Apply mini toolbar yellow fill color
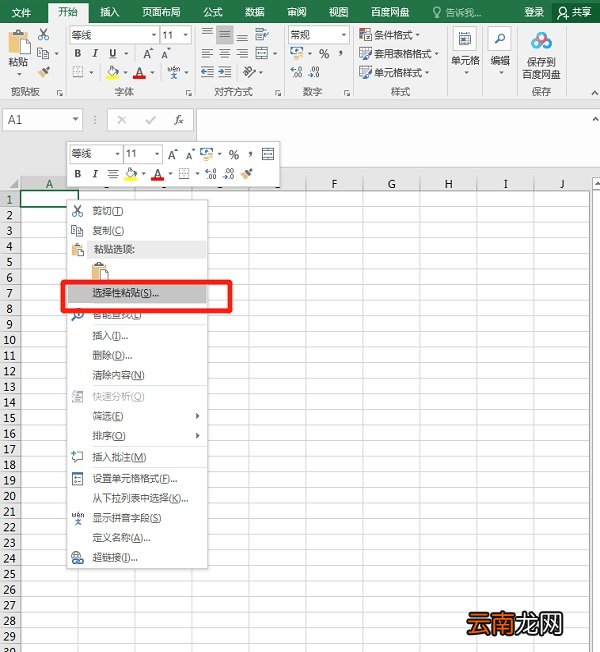The width and height of the screenshot is (600, 652). 131,174
